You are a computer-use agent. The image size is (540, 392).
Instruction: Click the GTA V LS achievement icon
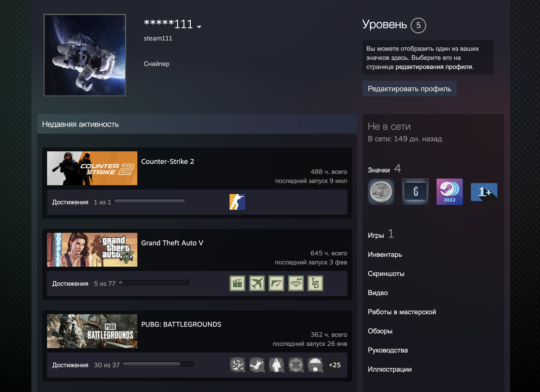point(315,283)
